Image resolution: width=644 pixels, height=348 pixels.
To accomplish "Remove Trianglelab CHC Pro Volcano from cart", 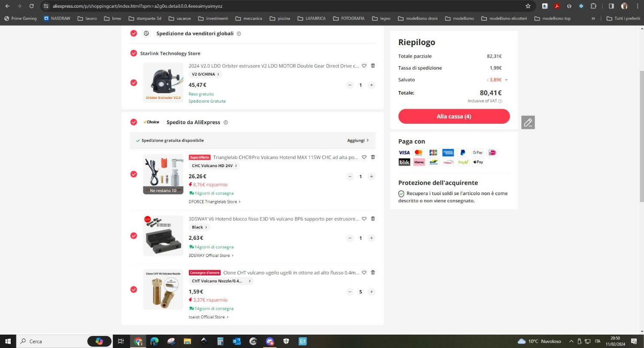I will tap(373, 157).
